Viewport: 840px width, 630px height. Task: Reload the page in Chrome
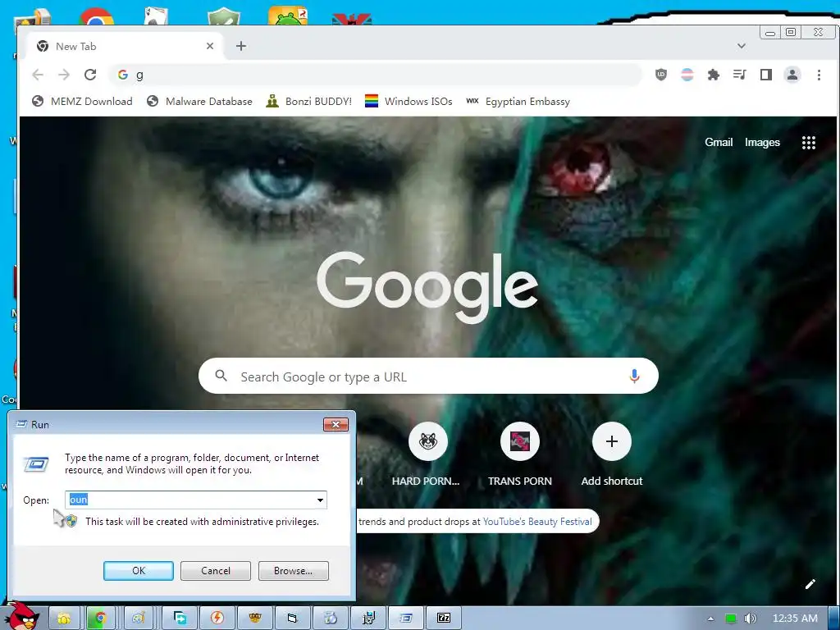tap(90, 75)
